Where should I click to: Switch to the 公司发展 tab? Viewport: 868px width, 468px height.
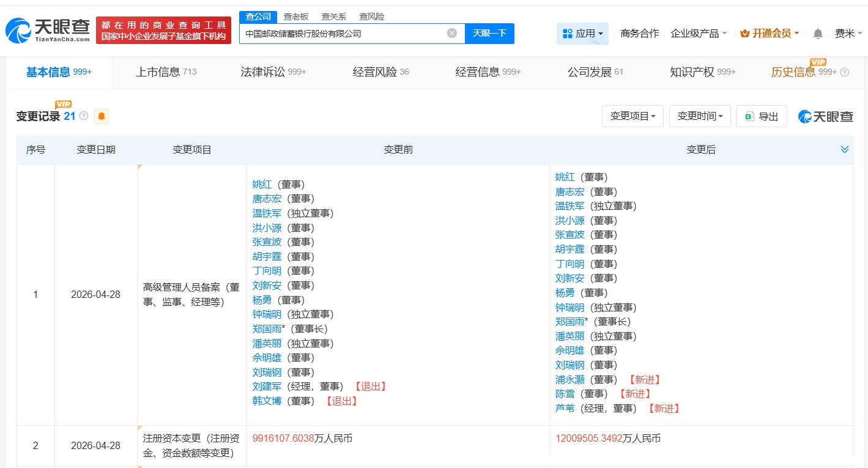(595, 72)
